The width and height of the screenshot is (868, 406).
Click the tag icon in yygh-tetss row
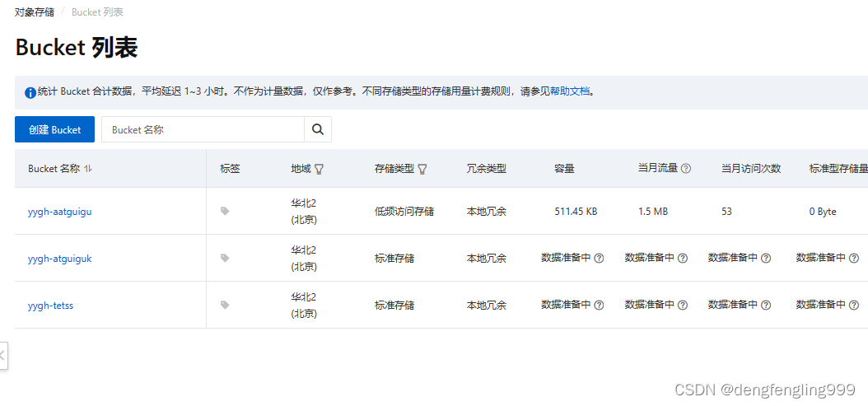(x=225, y=305)
